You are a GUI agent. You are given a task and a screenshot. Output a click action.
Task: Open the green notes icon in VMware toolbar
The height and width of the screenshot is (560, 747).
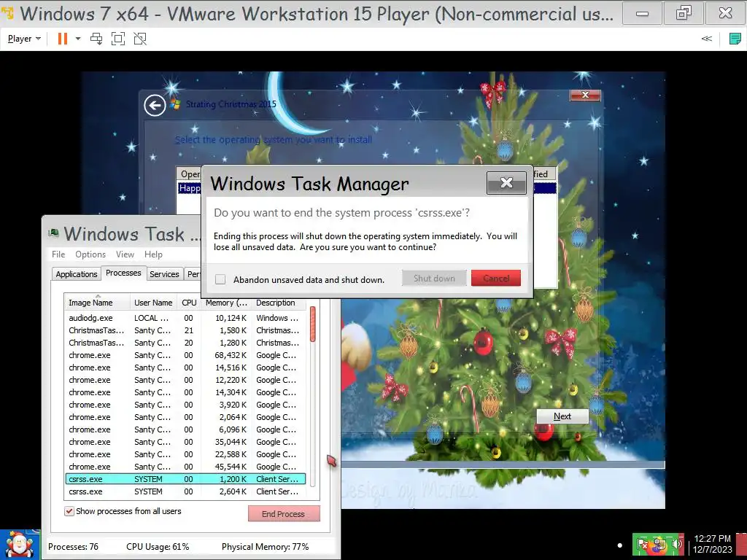735,39
